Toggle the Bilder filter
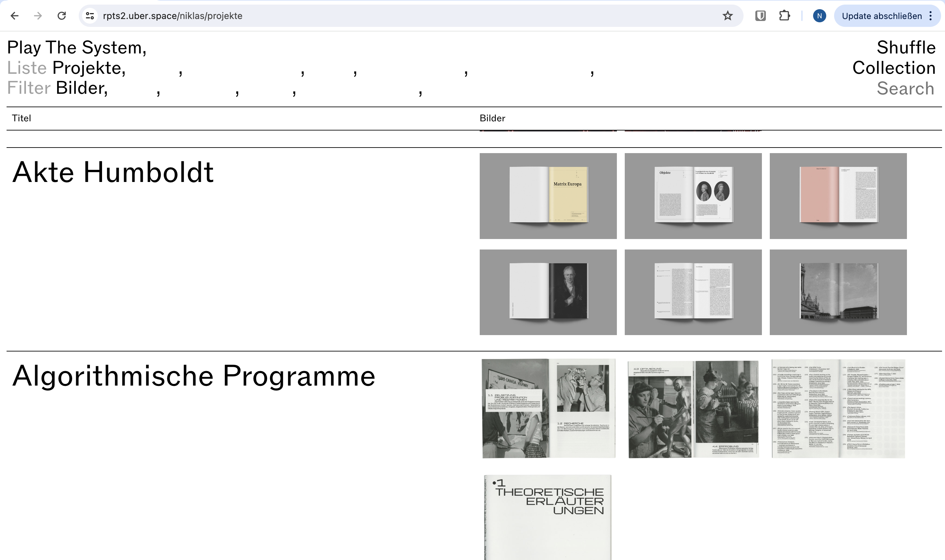Screen dimensions: 945x560 [x=81, y=88]
